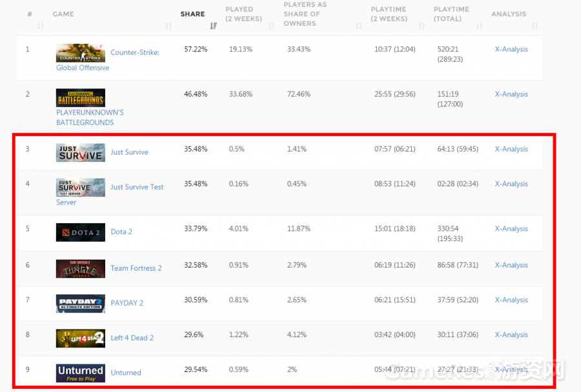Click the Left 4 Dead 2 thumbnail
581x392 pixels.
80,338
